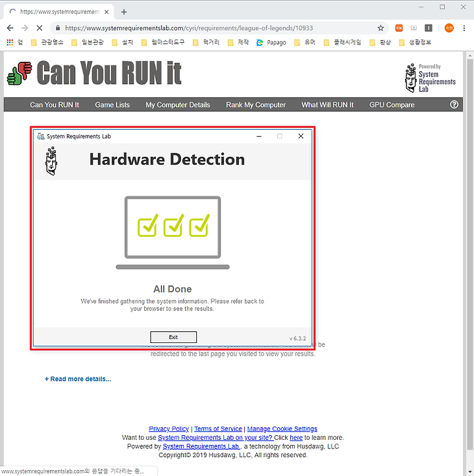This screenshot has height=476, width=474.
Task: Close the System Requirements Lab dialog
Action: (x=301, y=136)
